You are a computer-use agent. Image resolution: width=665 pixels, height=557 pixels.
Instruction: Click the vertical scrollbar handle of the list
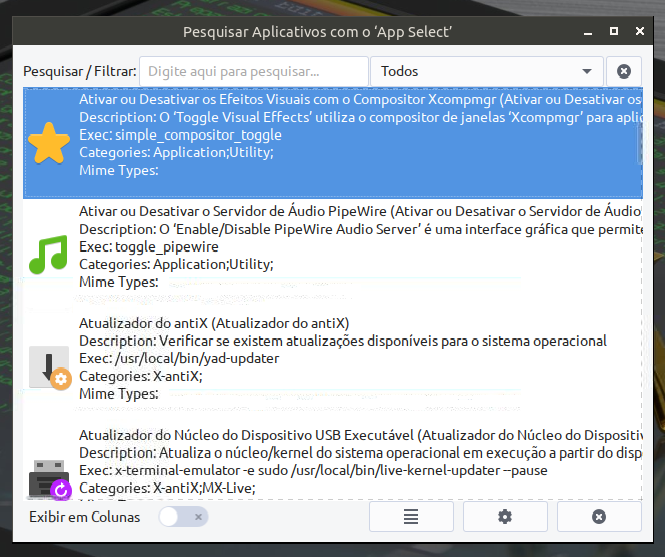click(x=640, y=144)
